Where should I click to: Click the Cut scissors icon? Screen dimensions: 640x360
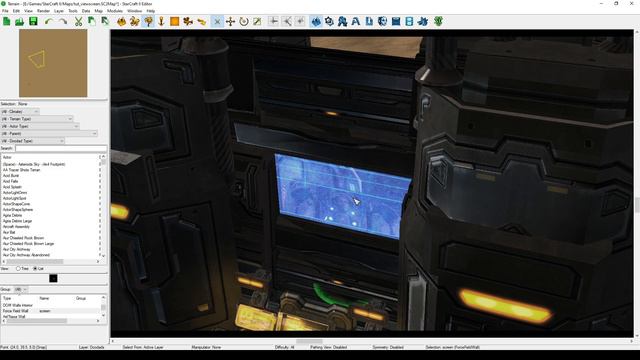(x=78, y=22)
